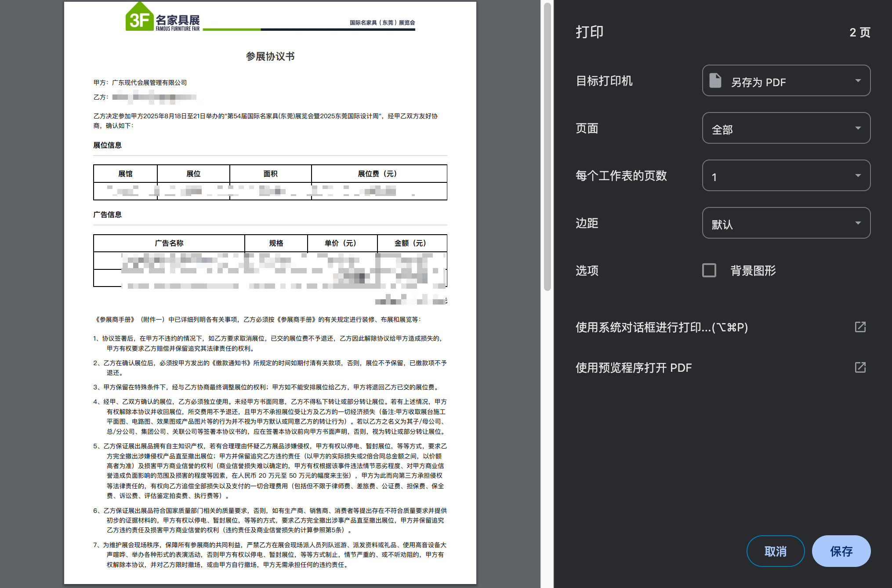Open the 目标打印机 destination dropdown
892x588 pixels.
pyautogui.click(x=786, y=81)
